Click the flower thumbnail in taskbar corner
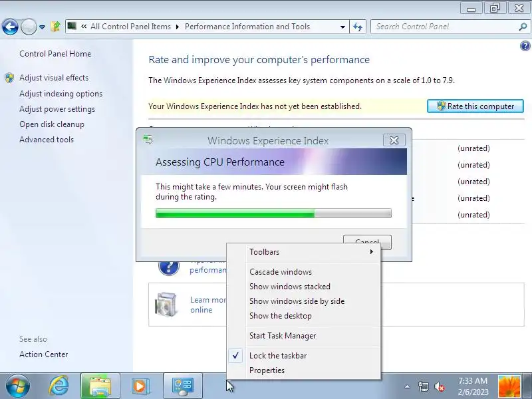This screenshot has width=532, height=399. [x=509, y=386]
